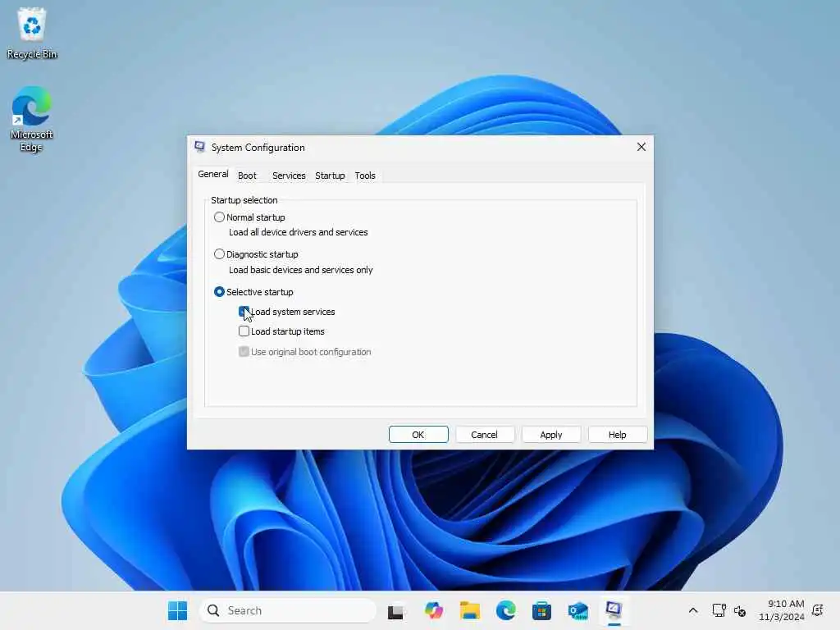
Task: Open the clock showing 9:10 AM
Action: [782, 610]
